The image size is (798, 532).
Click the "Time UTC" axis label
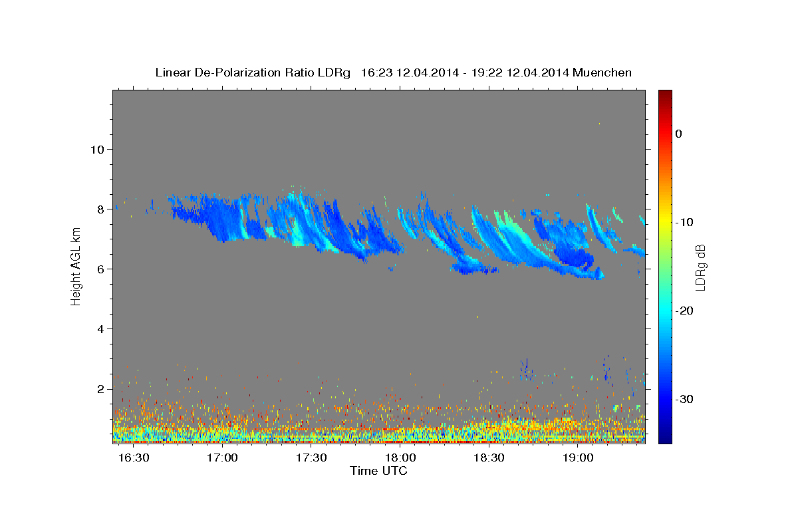click(x=378, y=471)
